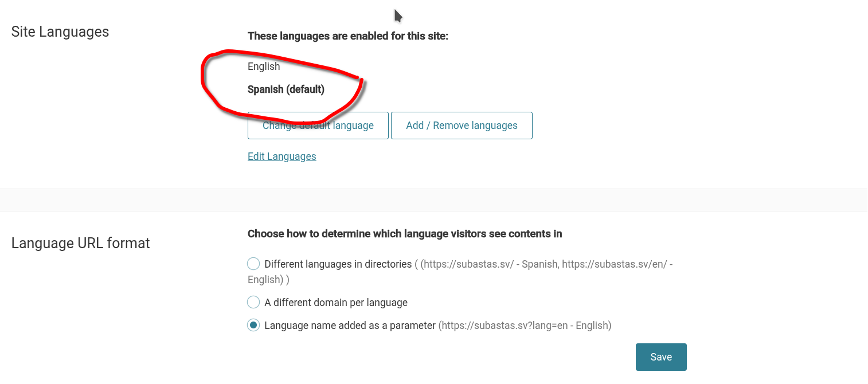The height and width of the screenshot is (384, 868).
Task: Click the 'Choose how to determine which language' text
Action: (404, 234)
